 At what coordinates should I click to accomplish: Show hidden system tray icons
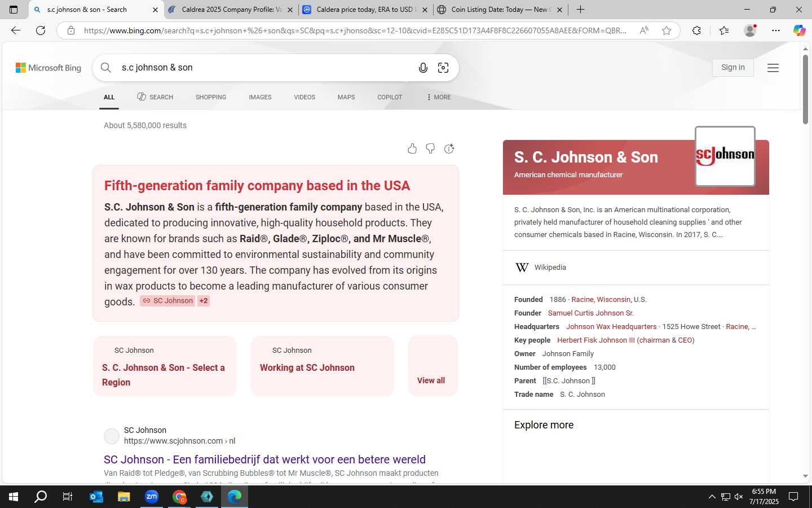click(712, 497)
